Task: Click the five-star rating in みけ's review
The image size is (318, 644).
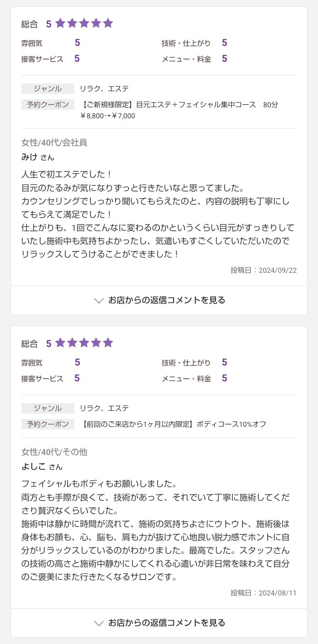Action: point(84,23)
